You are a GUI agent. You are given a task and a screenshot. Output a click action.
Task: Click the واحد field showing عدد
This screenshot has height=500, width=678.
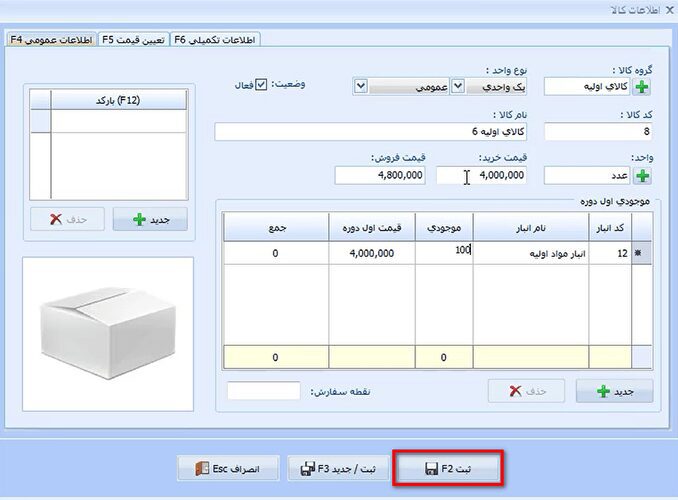[587, 176]
